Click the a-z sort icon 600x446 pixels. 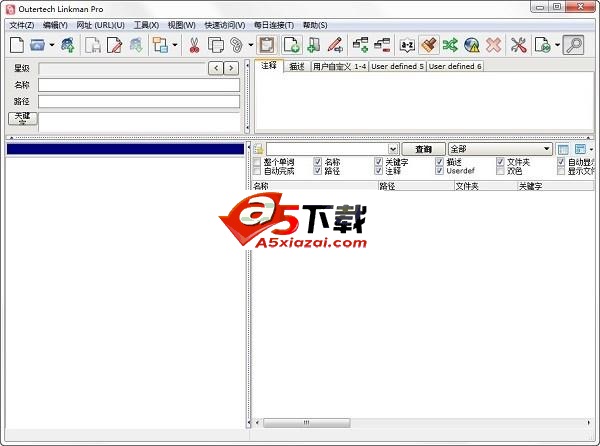(407, 45)
